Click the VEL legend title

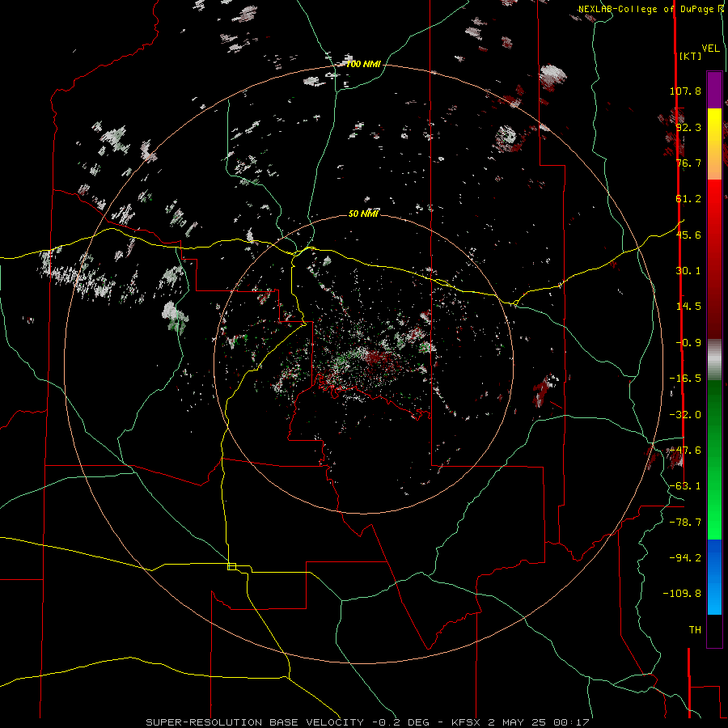coord(710,48)
